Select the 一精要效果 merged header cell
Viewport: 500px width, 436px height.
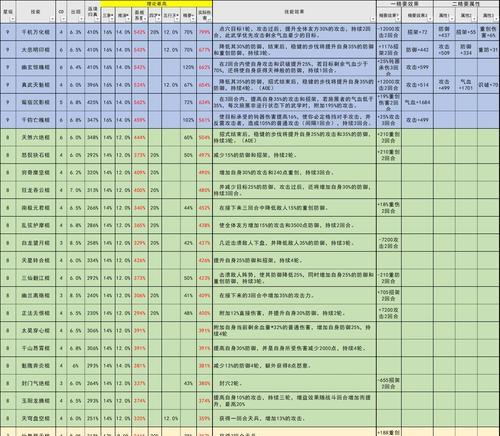(x=405, y=4)
